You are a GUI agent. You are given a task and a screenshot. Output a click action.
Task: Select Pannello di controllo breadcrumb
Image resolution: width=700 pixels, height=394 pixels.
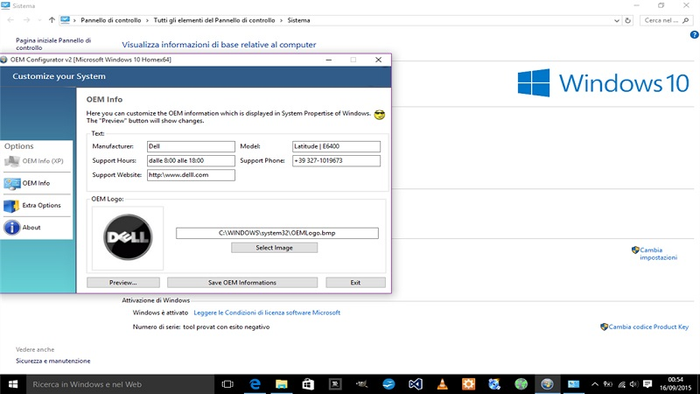tap(111, 20)
